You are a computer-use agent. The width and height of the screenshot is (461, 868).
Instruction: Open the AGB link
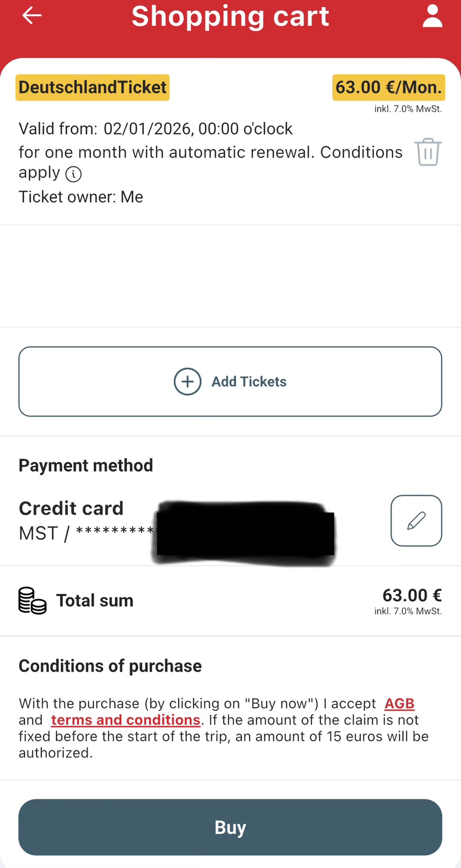(x=399, y=703)
